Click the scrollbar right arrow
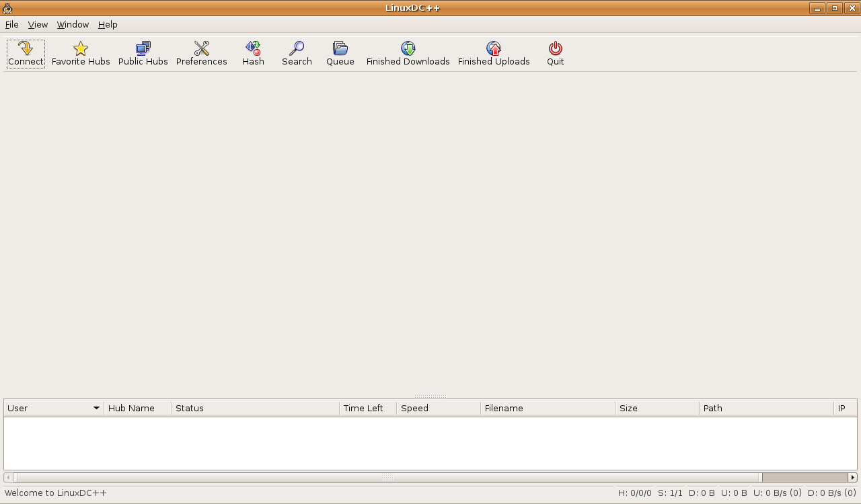This screenshot has height=504, width=861. 852,478
